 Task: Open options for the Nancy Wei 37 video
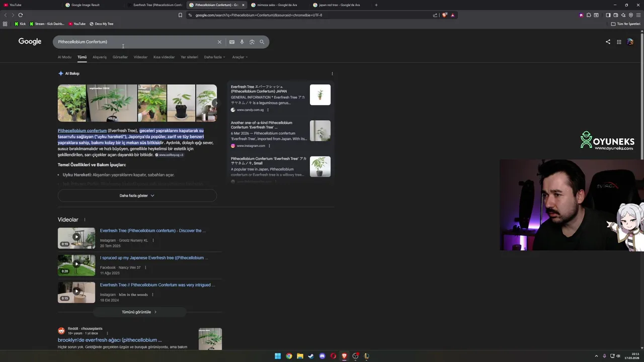(x=145, y=267)
